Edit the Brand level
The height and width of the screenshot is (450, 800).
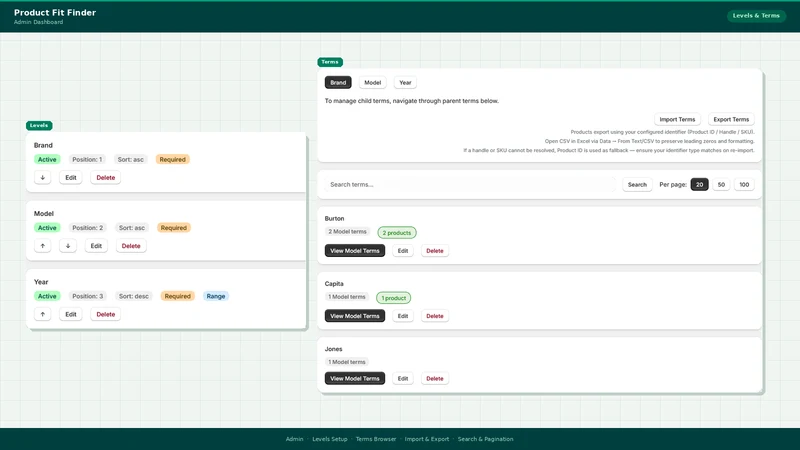pos(71,178)
